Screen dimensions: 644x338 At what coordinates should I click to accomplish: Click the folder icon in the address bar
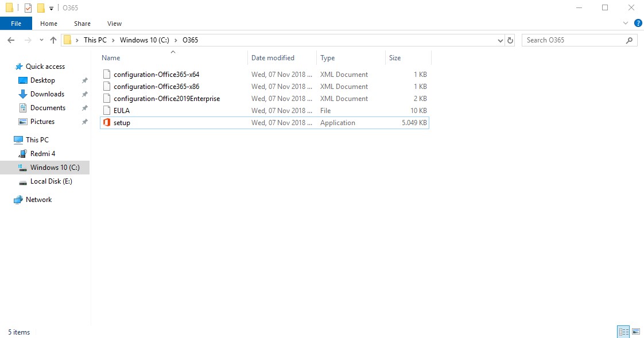click(x=67, y=40)
